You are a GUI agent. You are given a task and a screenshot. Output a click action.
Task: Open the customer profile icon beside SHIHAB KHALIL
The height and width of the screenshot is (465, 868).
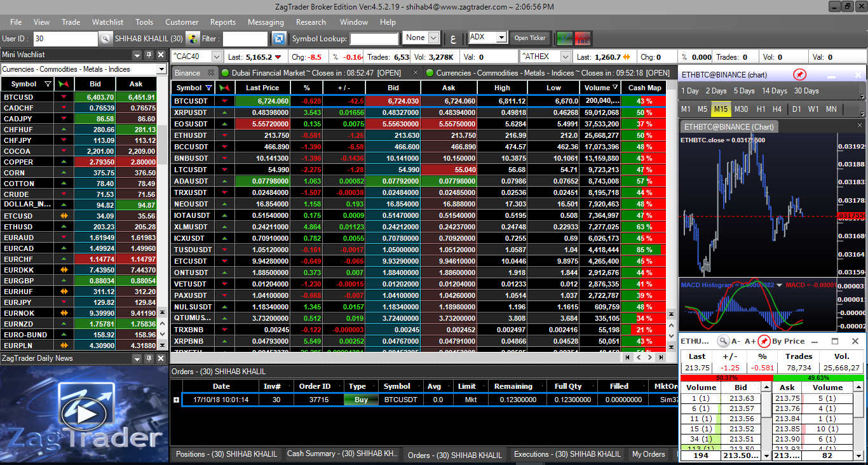(x=193, y=39)
